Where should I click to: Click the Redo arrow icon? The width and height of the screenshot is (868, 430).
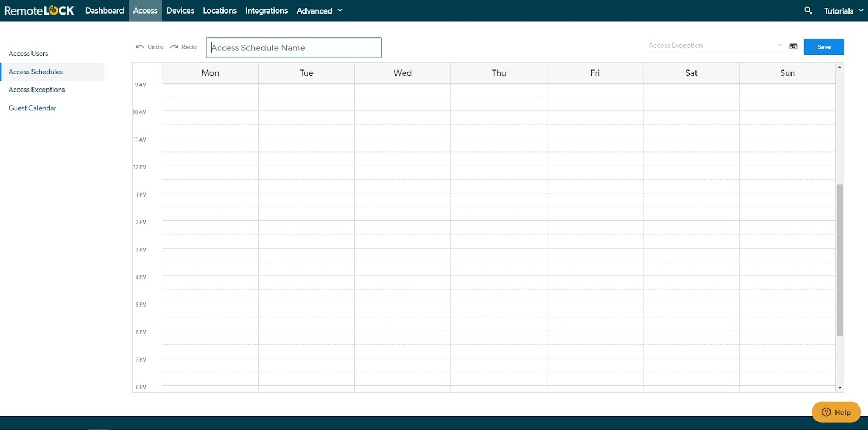(174, 47)
